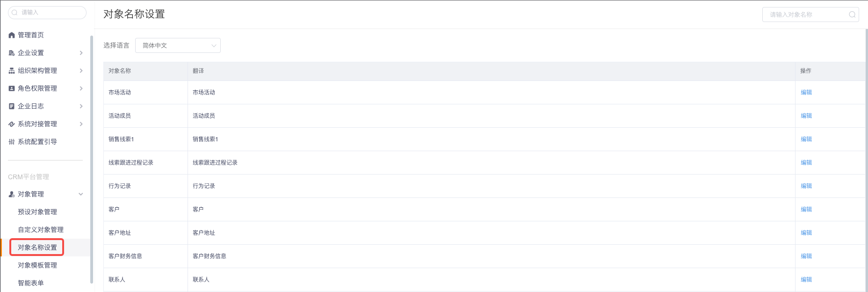
Task: Click 编辑 link for 市场活动 row
Action: coord(806,92)
